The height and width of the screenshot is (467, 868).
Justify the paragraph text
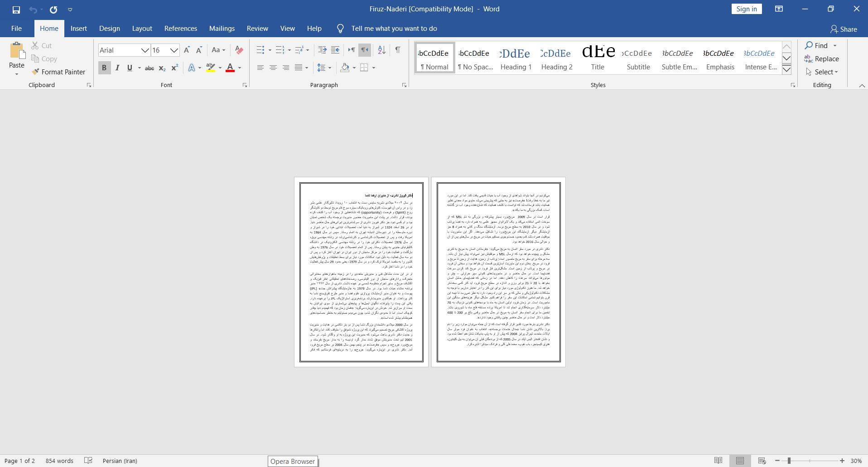click(x=299, y=68)
